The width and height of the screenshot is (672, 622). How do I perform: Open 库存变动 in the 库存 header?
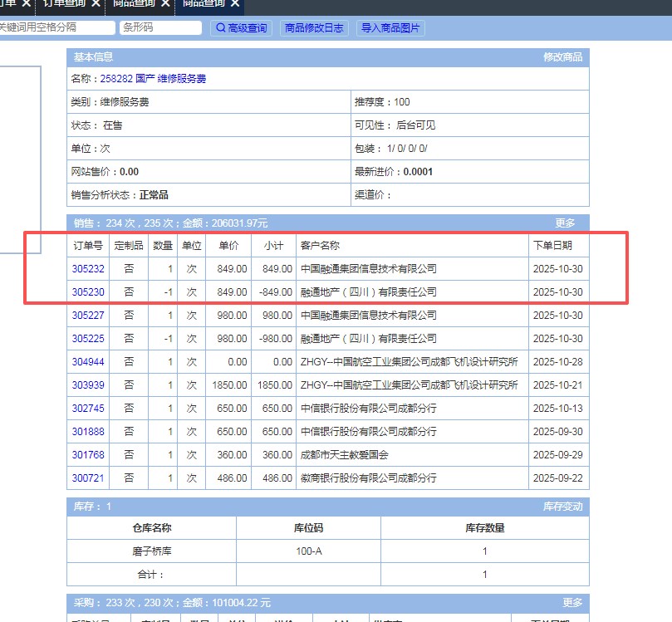(x=562, y=507)
